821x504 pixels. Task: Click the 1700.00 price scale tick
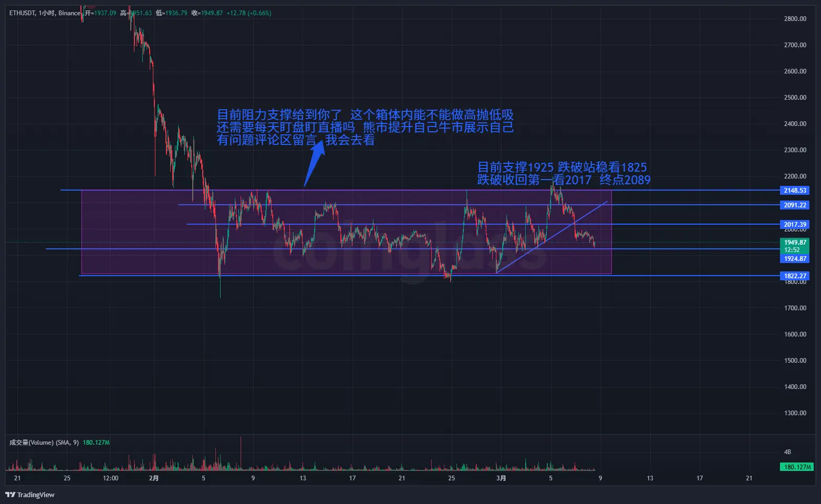pos(795,308)
